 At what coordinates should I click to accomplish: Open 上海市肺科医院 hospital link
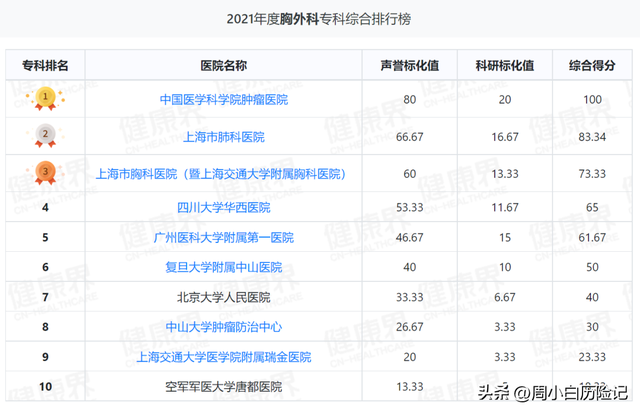click(x=224, y=137)
